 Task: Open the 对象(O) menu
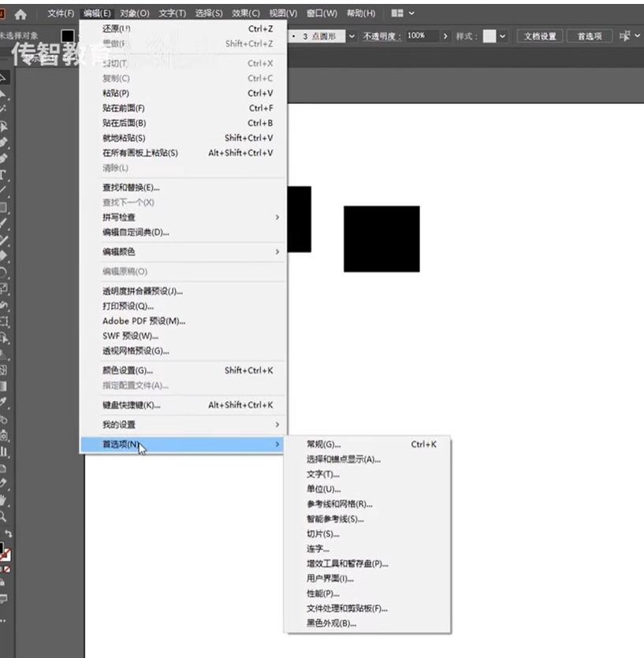click(134, 13)
